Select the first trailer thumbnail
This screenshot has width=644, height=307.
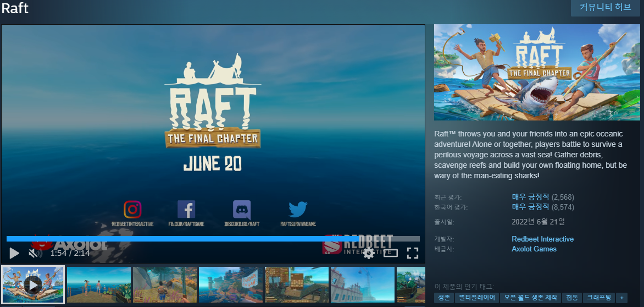point(33,284)
